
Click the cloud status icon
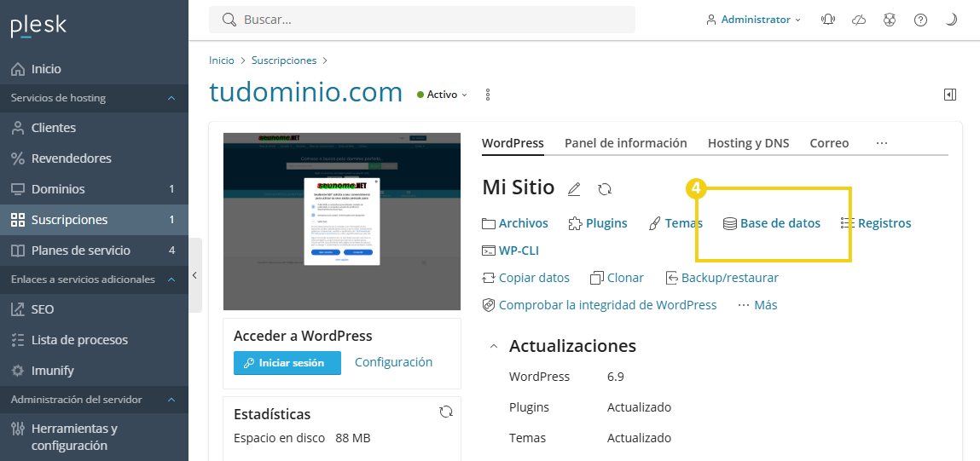860,20
